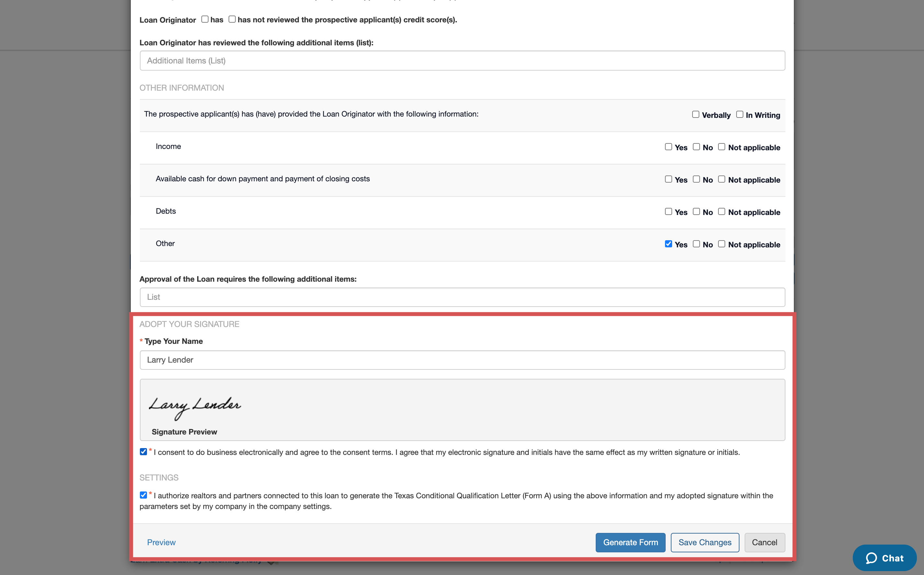Viewport: 924px width, 575px height.
Task: Uncheck the electronic consent agreement checkbox
Action: 143,452
